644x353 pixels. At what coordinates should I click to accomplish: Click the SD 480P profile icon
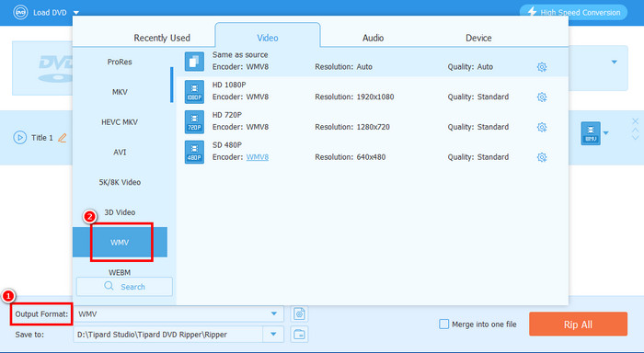194,152
